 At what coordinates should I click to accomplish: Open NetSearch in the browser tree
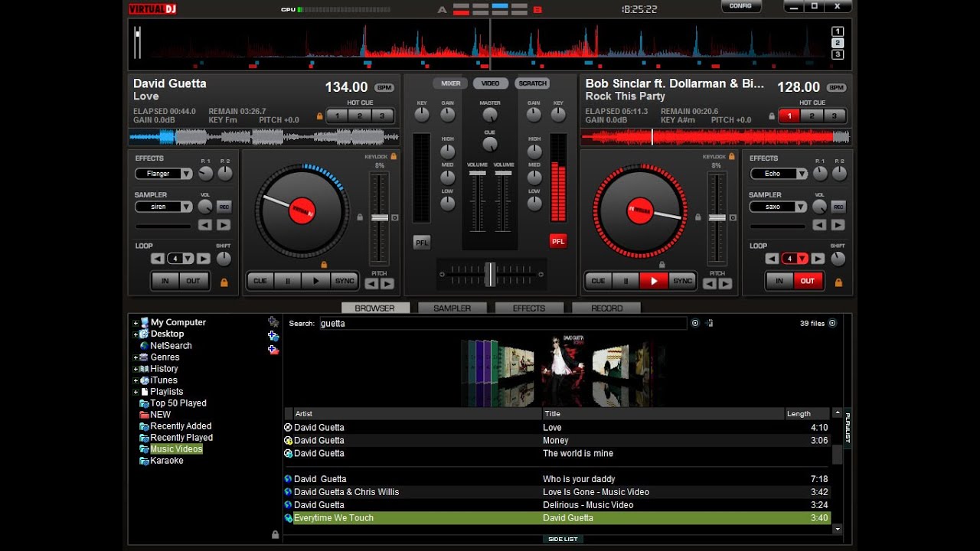(x=171, y=346)
